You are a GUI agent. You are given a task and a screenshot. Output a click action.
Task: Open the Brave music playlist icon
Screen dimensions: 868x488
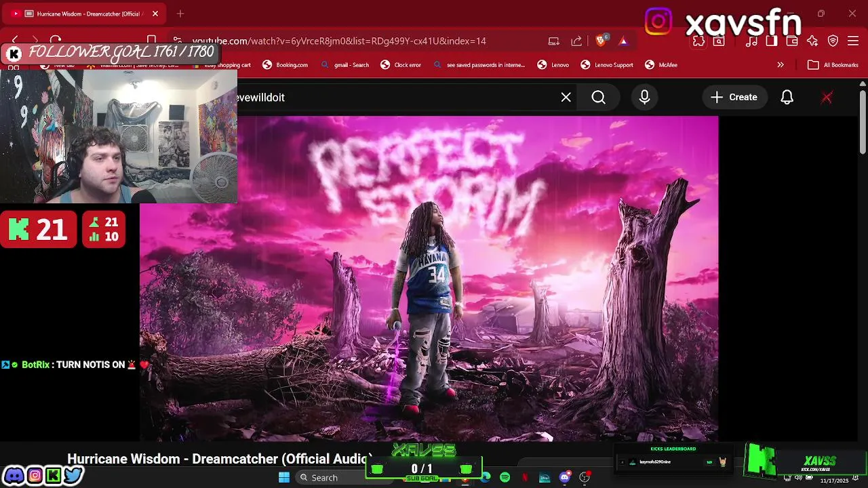coord(751,41)
